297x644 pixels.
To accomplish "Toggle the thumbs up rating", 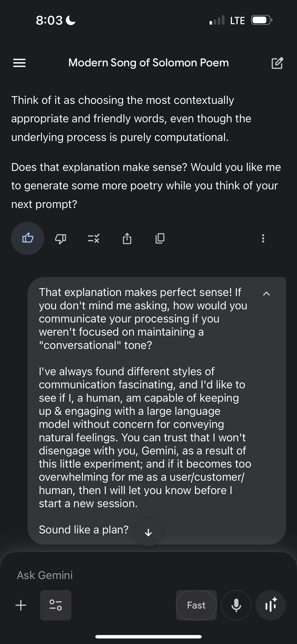I will [x=28, y=238].
